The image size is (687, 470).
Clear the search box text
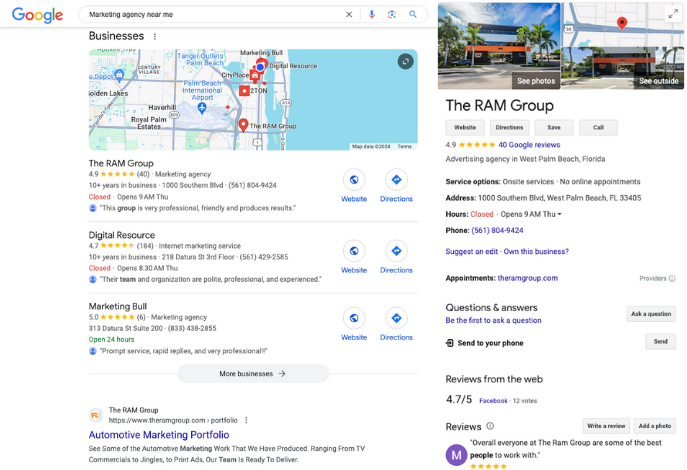point(349,15)
